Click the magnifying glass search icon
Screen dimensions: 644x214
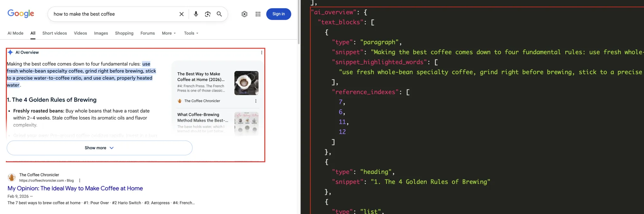219,14
